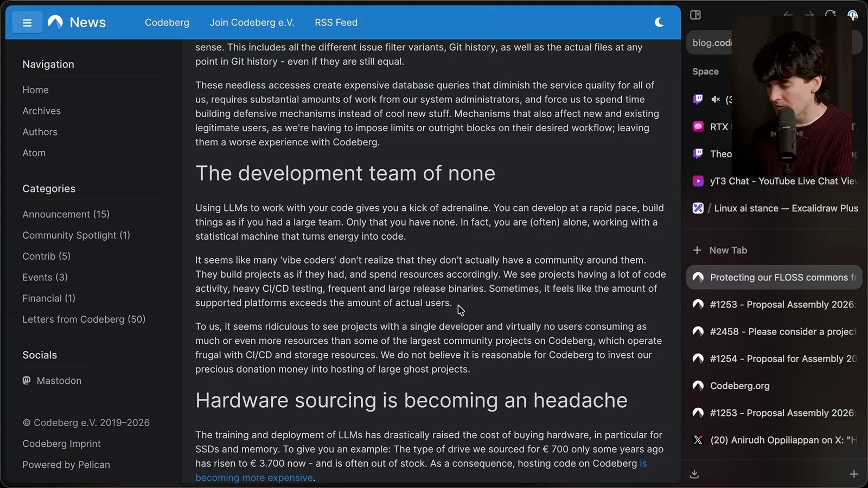This screenshot has width=868, height=488.
Task: Open the Anirudh Oppiliappan on X tab
Action: coord(774,440)
